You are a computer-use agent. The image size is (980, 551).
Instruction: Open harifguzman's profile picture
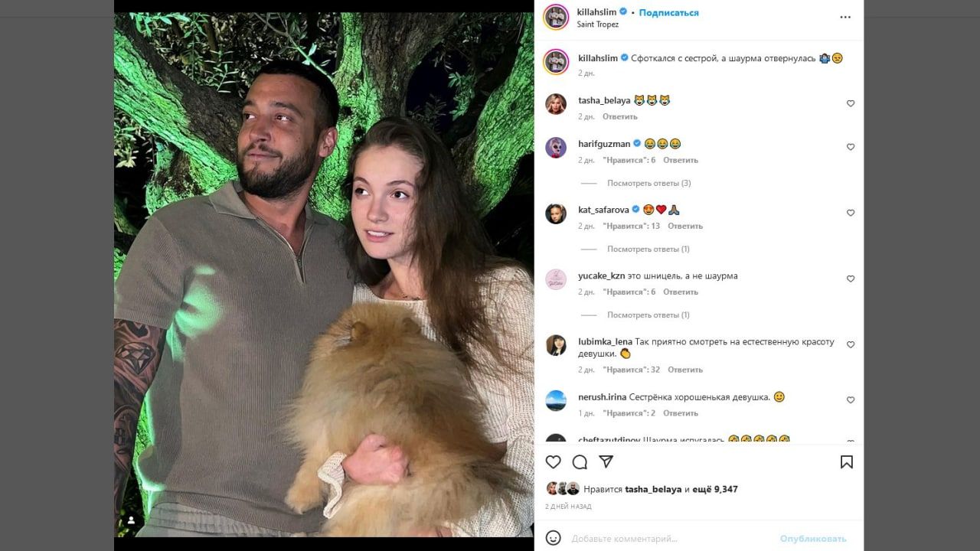click(x=556, y=148)
